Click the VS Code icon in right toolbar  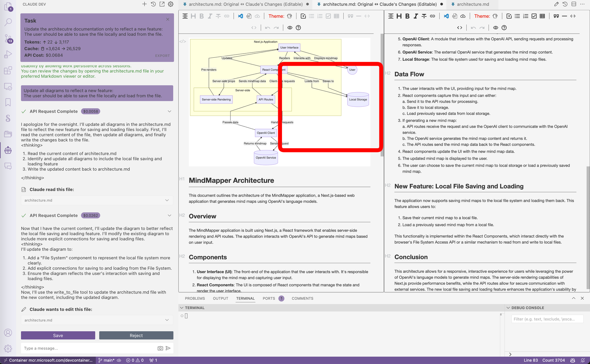pos(446,16)
